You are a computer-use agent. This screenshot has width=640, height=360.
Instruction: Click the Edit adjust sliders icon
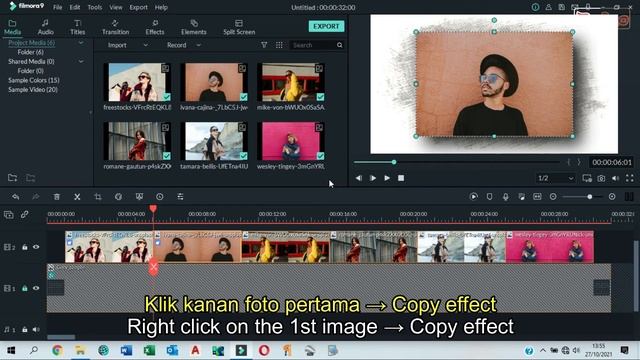pos(180,197)
